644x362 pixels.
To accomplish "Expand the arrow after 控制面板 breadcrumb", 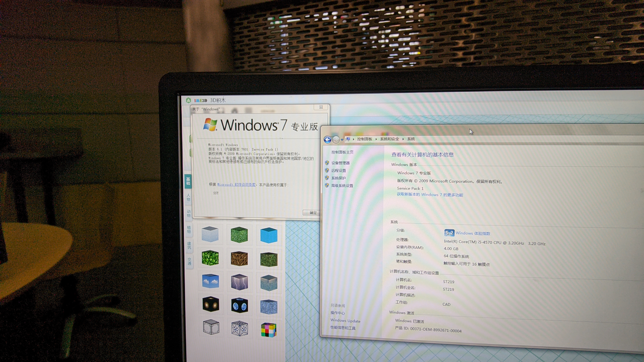I will coord(376,139).
